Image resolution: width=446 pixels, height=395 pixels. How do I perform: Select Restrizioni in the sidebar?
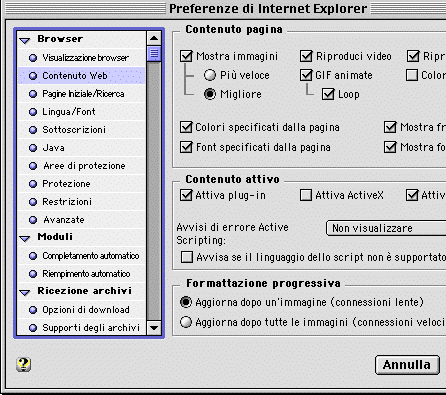[82, 202]
